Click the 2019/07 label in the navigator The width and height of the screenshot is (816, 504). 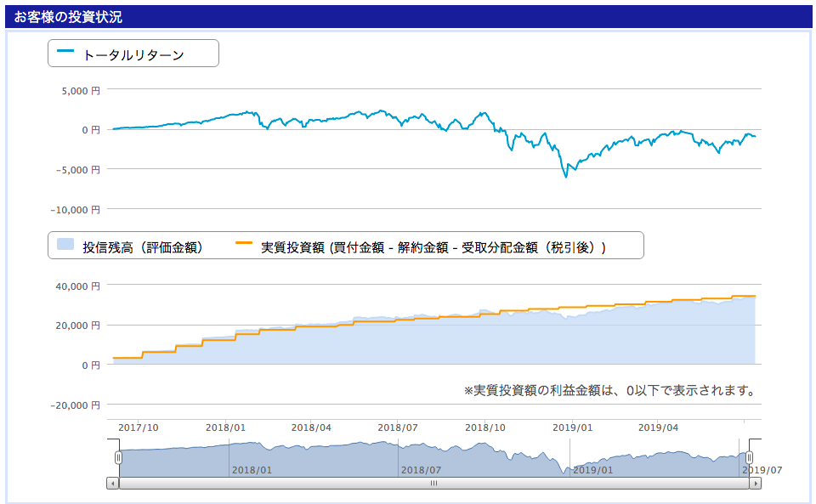(762, 470)
